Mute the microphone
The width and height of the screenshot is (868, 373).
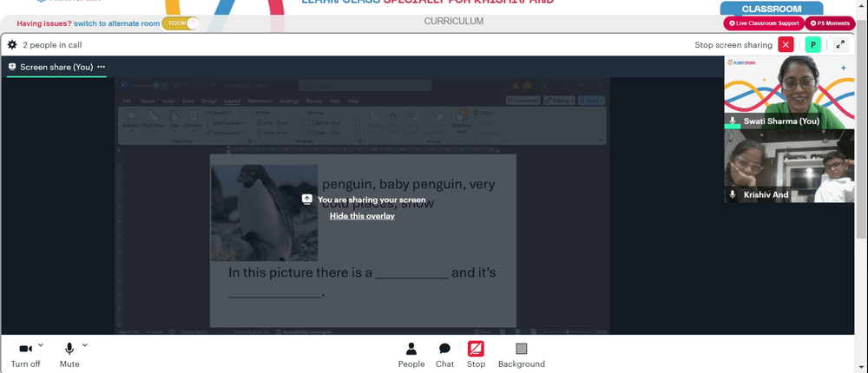tap(69, 356)
